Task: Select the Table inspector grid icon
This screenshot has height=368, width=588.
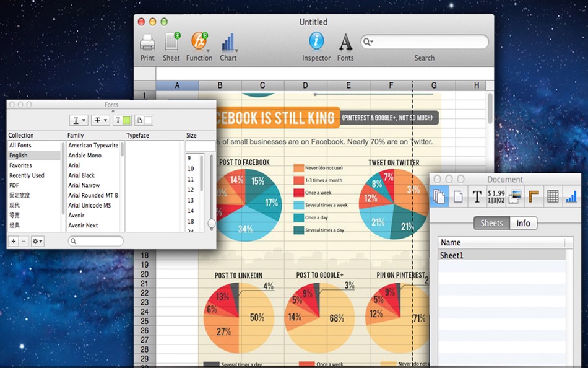Action: (x=553, y=196)
